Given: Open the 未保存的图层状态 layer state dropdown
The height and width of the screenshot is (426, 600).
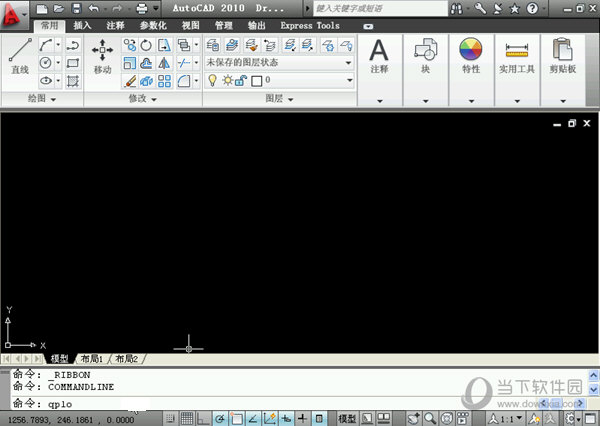Looking at the screenshot, I should 279,62.
